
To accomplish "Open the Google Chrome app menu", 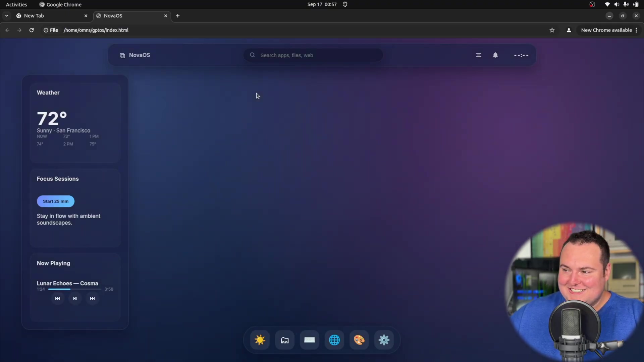I will [x=60, y=4].
